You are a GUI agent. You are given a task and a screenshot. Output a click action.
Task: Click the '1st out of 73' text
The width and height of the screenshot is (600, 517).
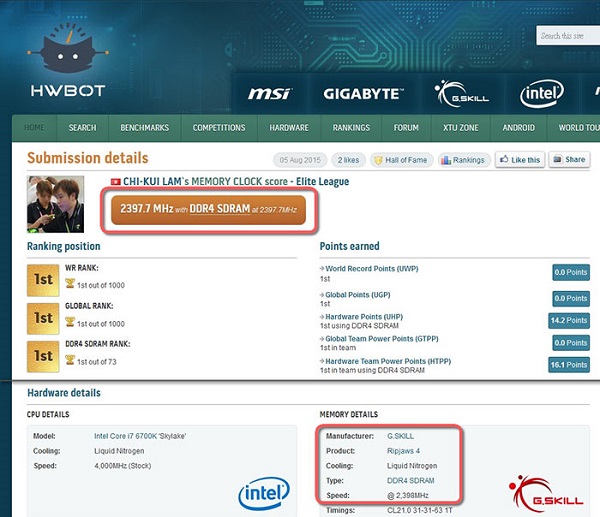97,362
